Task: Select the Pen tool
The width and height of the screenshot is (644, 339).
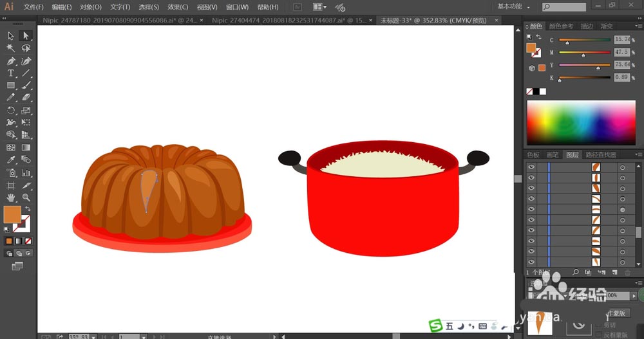Action: pyautogui.click(x=11, y=61)
